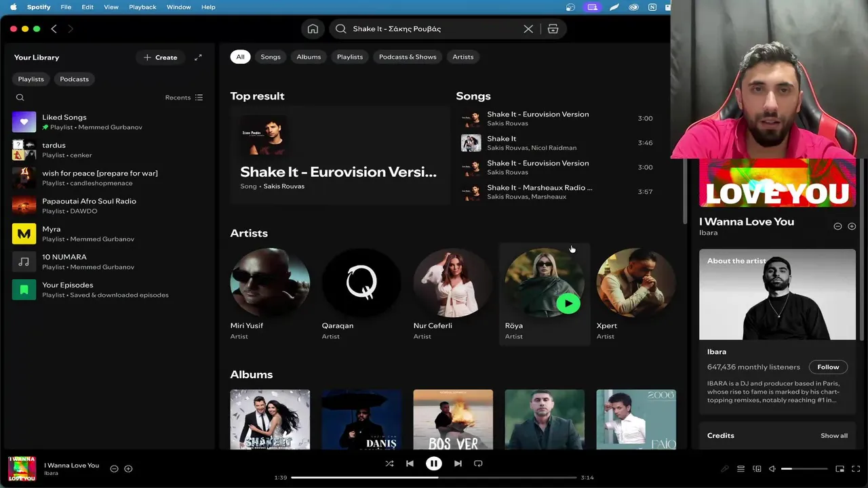Open the DANIŞ album cover
Viewport: 868px width, 488px height.
point(361,420)
